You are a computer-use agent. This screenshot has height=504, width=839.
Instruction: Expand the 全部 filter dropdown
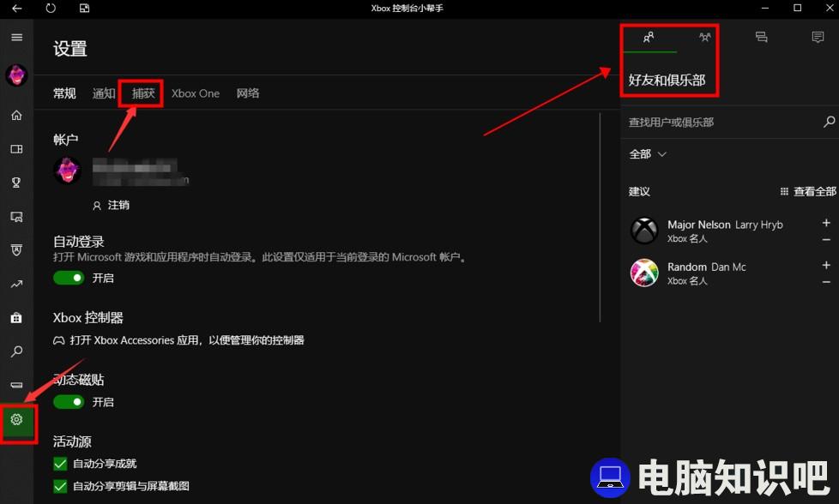(x=648, y=154)
